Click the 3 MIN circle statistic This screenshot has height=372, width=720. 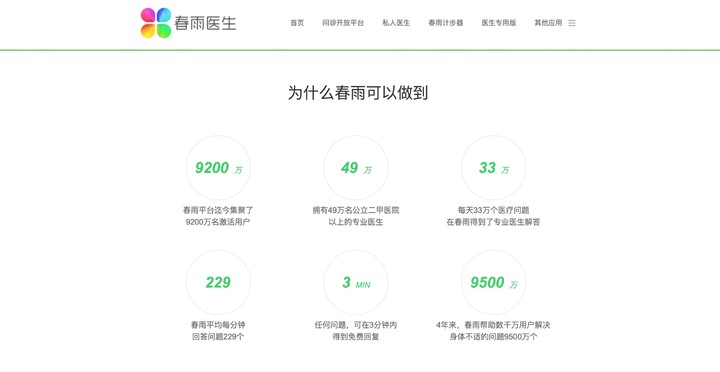pyautogui.click(x=356, y=282)
